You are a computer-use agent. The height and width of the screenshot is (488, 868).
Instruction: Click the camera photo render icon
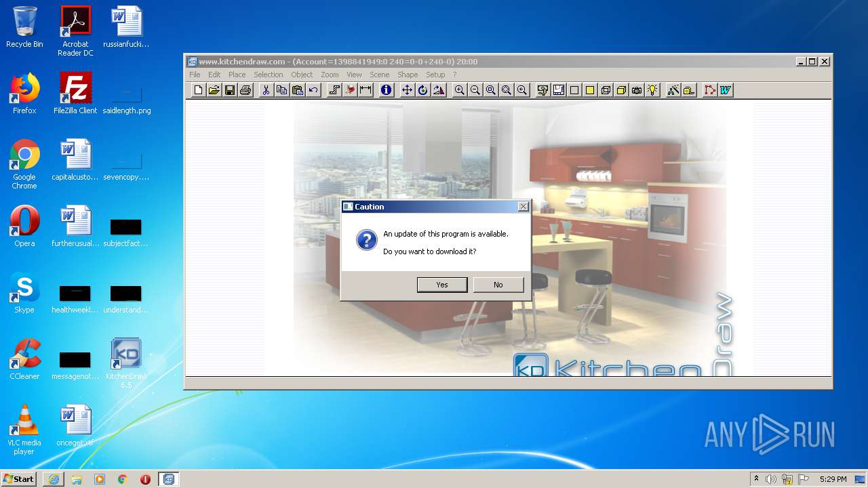[x=637, y=90]
